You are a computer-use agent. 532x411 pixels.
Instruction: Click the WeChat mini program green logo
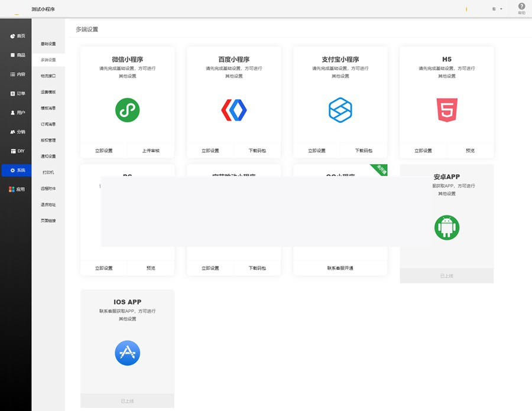point(127,110)
